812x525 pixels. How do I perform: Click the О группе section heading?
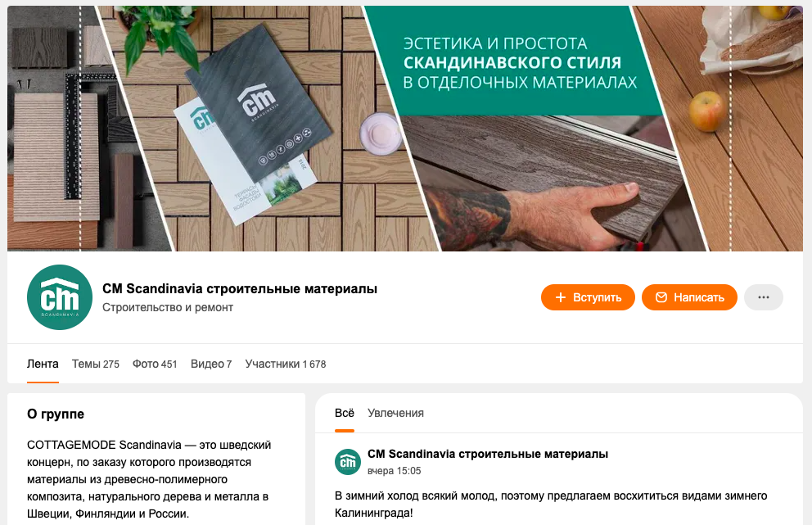tap(56, 414)
